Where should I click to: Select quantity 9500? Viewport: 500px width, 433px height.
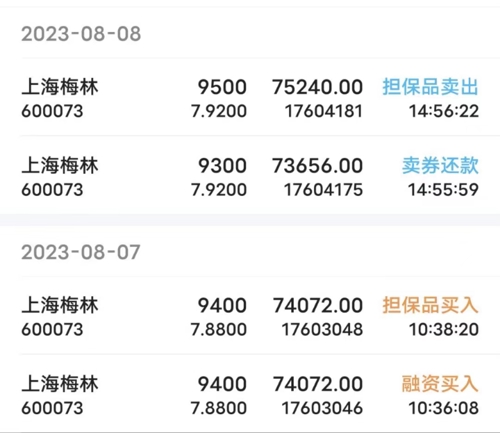pos(222,87)
